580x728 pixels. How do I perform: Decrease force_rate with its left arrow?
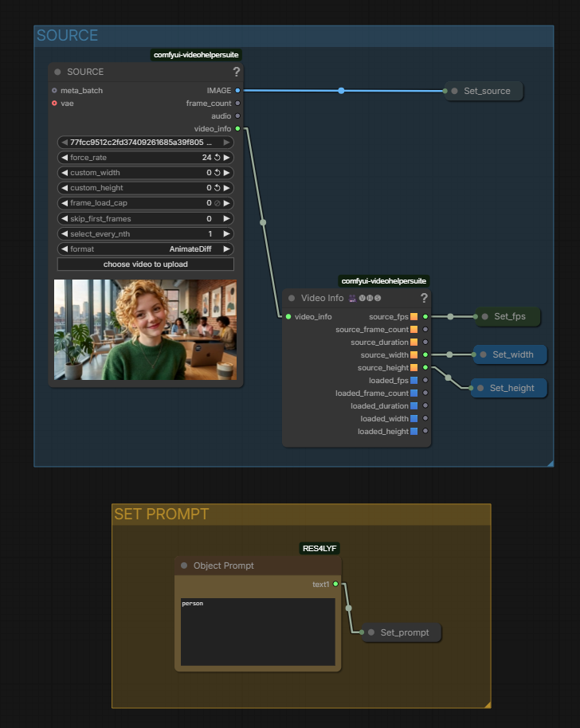point(65,158)
